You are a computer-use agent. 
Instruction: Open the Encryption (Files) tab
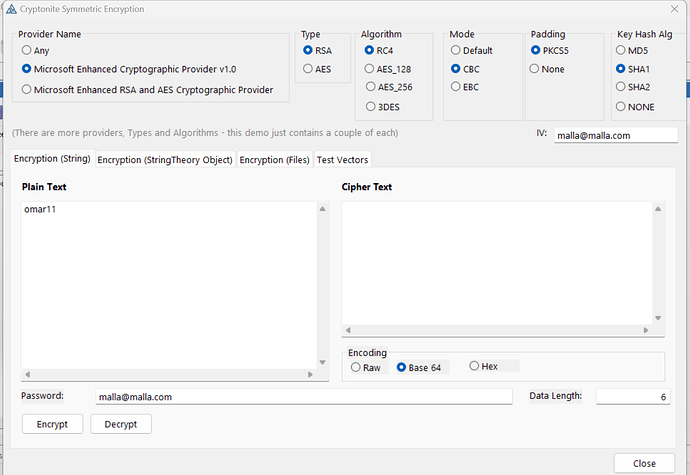274,159
